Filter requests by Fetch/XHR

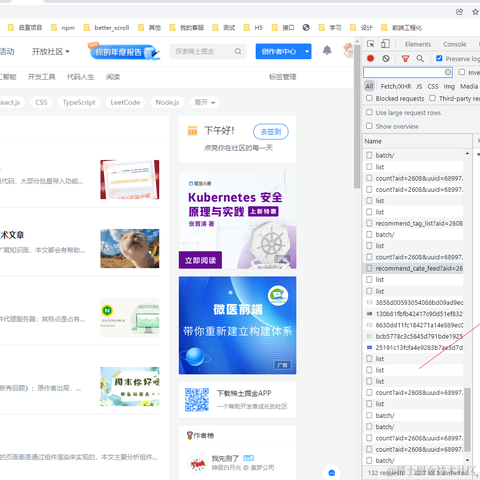pyautogui.click(x=396, y=86)
